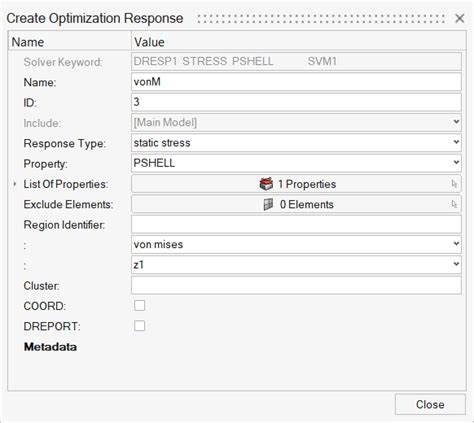Click the 1 Properties selector button
Screen dimensions: 474x423
coord(296,184)
